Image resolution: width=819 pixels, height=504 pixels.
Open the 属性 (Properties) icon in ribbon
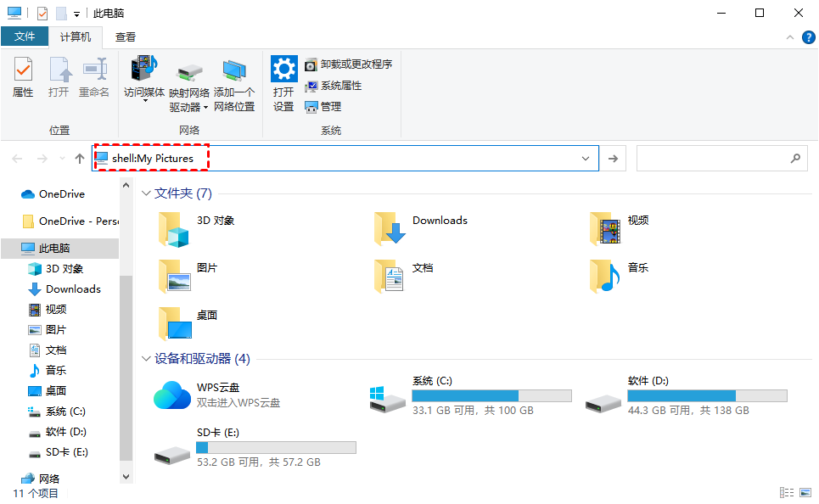tap(22, 76)
